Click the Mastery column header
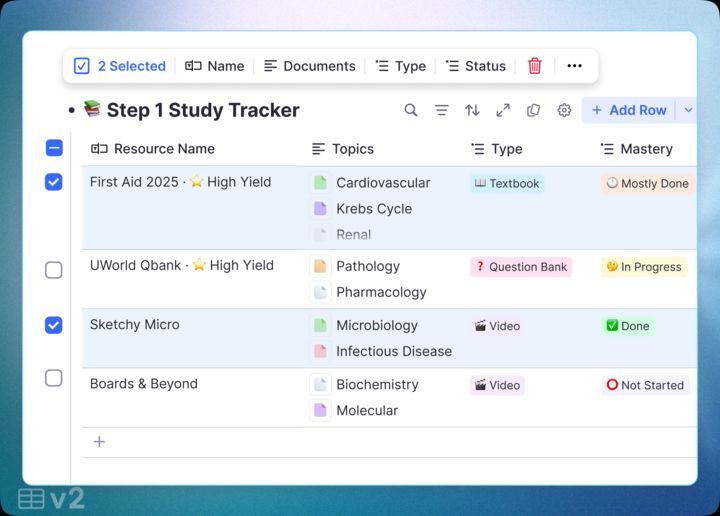 coord(637,149)
